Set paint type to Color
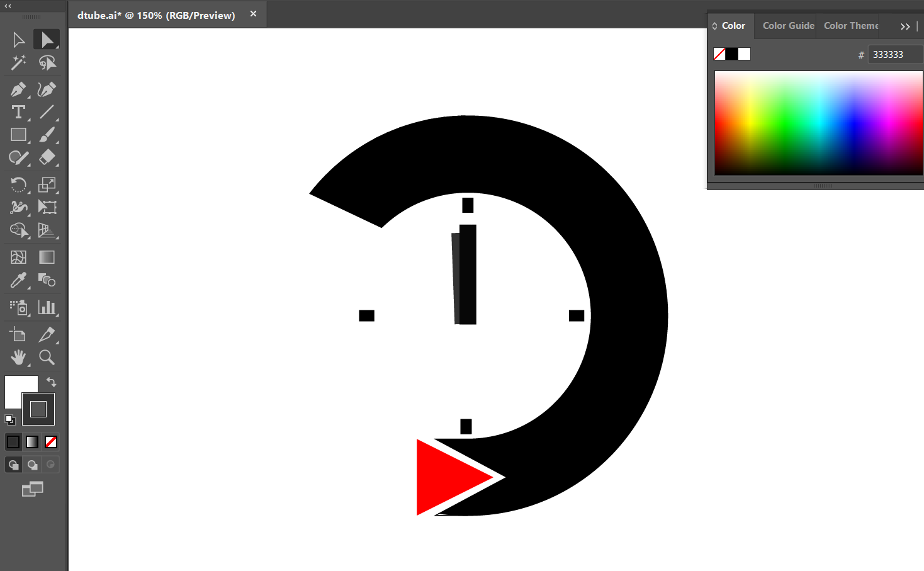The width and height of the screenshot is (924, 571). [x=13, y=442]
